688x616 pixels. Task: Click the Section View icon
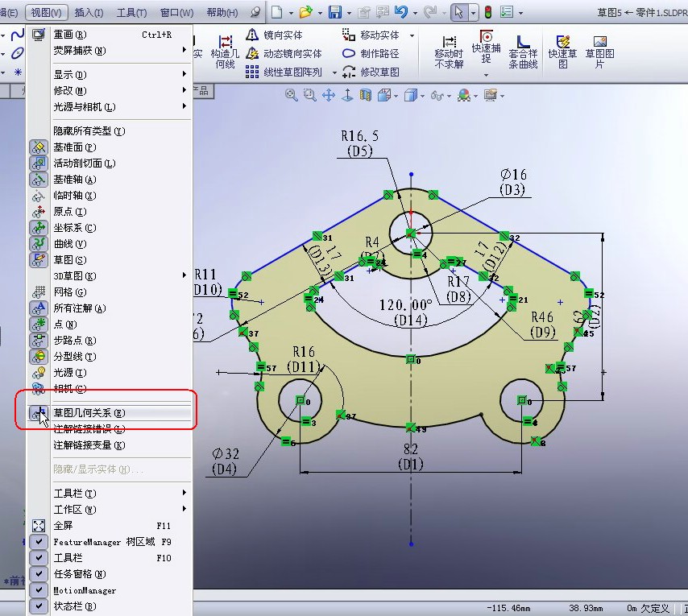(x=366, y=95)
